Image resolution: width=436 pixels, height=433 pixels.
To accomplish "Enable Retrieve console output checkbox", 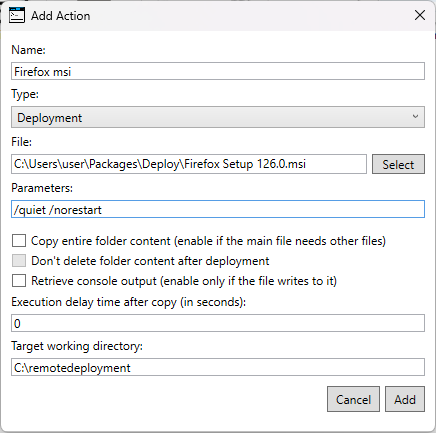I will [19, 281].
